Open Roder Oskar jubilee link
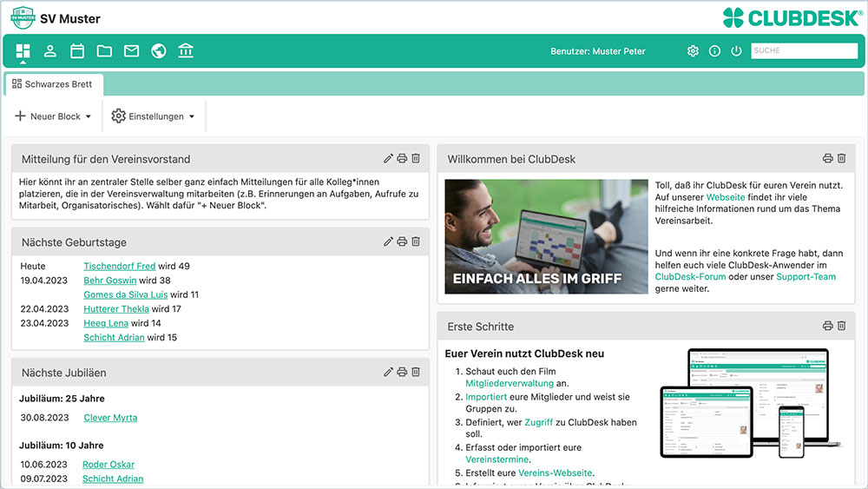Viewport: 868px width, 489px height. (108, 465)
